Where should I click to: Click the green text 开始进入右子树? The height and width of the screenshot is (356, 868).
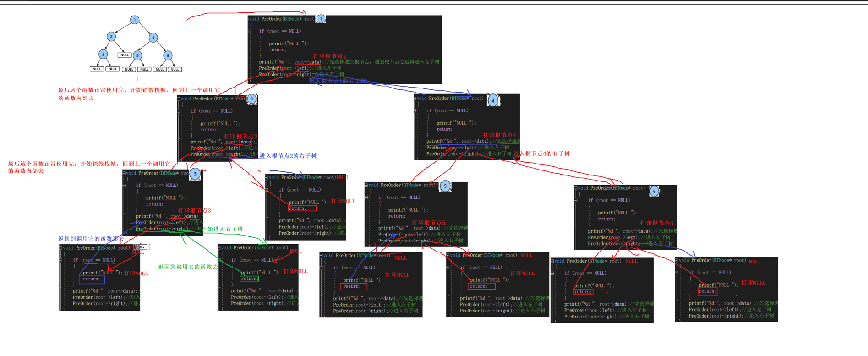[x=222, y=229]
